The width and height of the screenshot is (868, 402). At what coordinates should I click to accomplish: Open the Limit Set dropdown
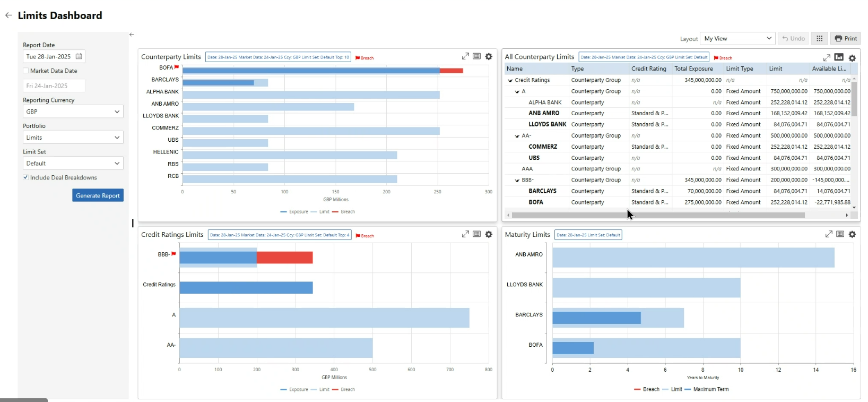tap(73, 164)
